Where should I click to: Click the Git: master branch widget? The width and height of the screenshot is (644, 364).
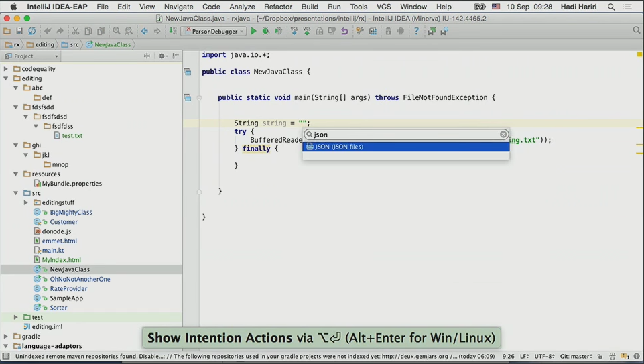pyautogui.click(x=576, y=357)
